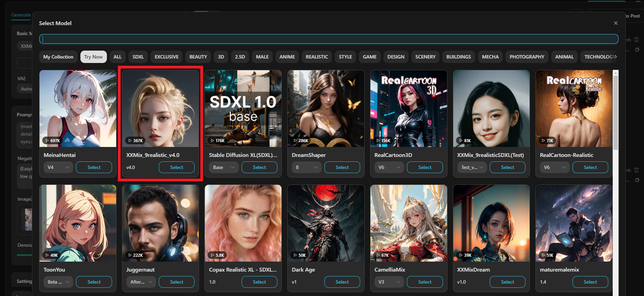644x296 pixels.
Task: Expand the ToonYou Beta version dropdown
Action: (x=58, y=282)
